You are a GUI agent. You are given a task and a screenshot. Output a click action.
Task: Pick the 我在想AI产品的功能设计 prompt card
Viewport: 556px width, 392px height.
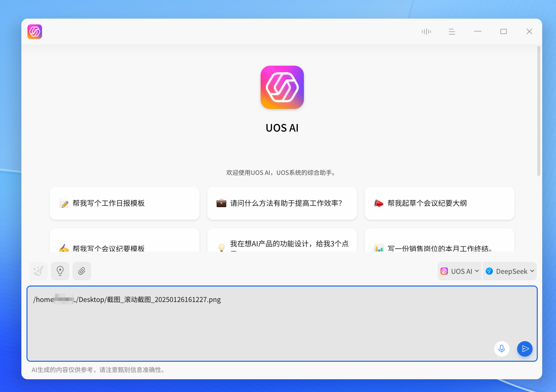click(282, 240)
